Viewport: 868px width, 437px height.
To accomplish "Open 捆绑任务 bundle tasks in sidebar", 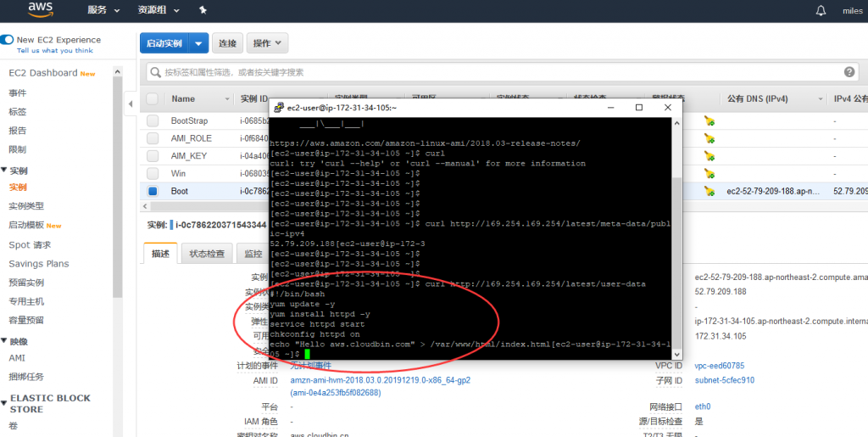I will click(x=26, y=377).
